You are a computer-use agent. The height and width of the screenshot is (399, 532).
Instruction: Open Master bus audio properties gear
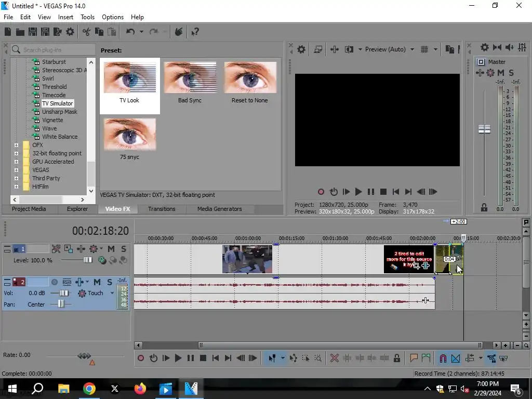[485, 47]
